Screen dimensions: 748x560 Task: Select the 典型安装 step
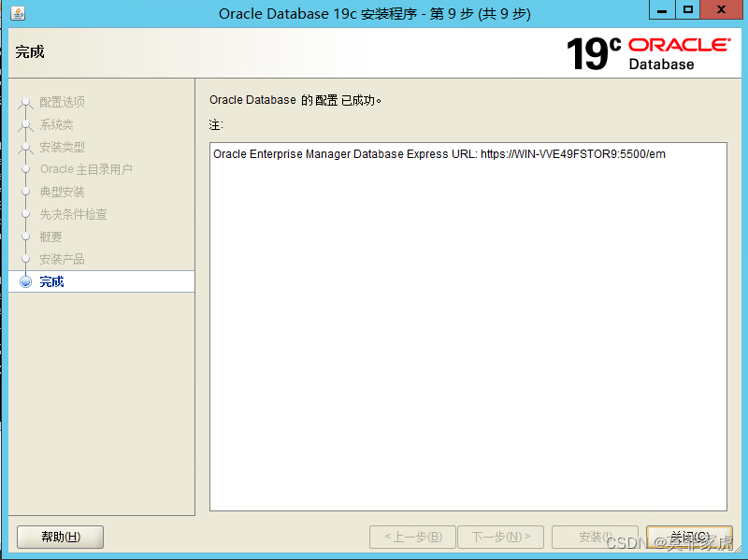[62, 192]
